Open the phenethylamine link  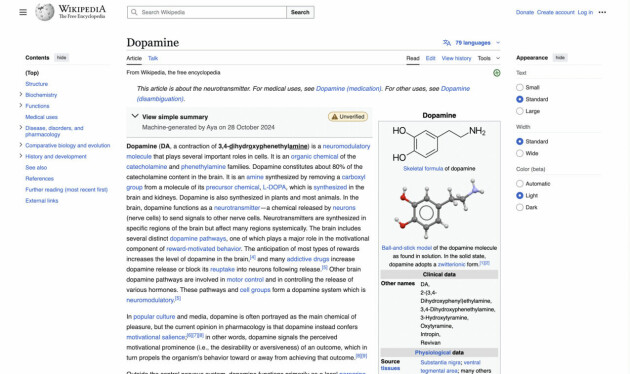(x=203, y=167)
